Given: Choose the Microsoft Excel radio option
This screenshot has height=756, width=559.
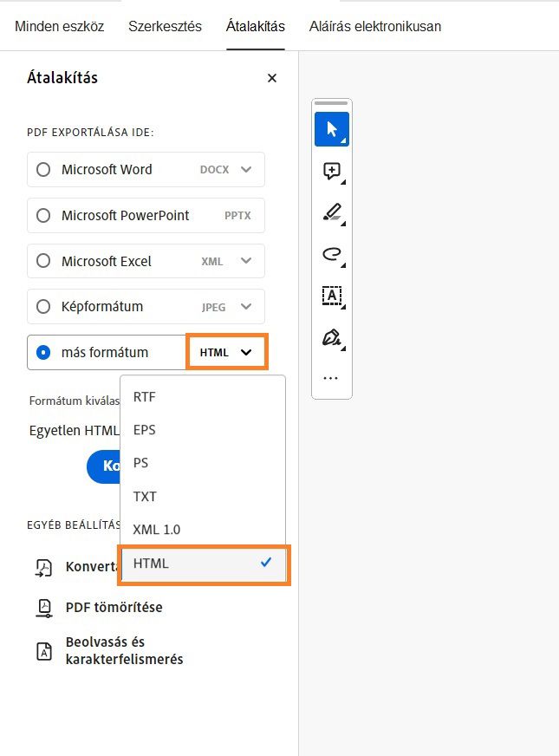Looking at the screenshot, I should (x=43, y=261).
